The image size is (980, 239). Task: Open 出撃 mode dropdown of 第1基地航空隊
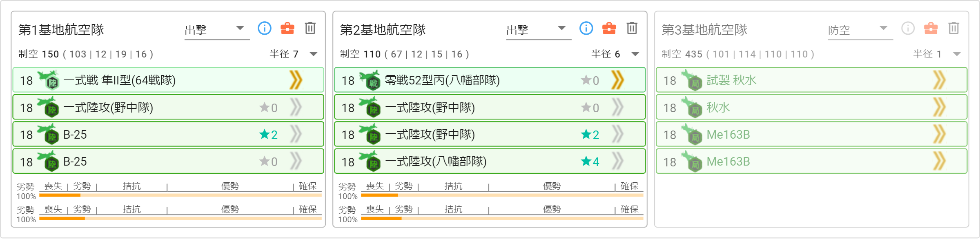[x=217, y=30]
